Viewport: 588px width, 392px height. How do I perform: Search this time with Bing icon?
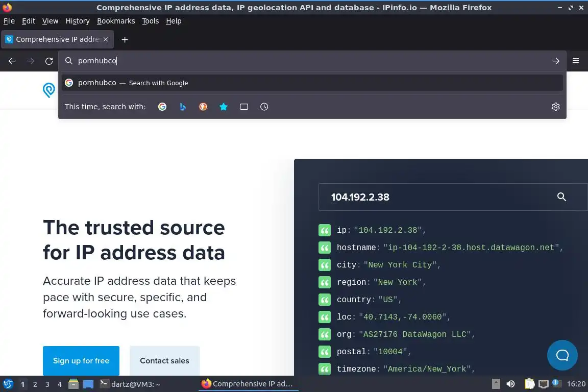pos(183,107)
